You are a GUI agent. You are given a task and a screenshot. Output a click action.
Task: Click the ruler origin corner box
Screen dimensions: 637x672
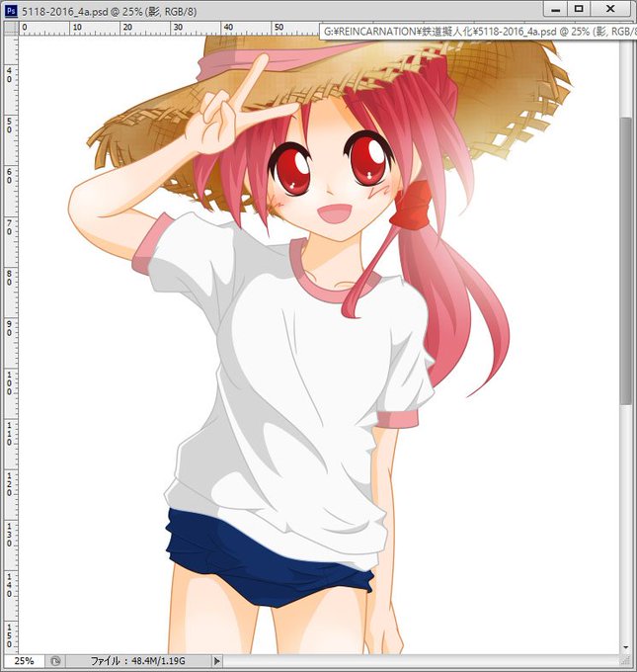click(x=11, y=28)
